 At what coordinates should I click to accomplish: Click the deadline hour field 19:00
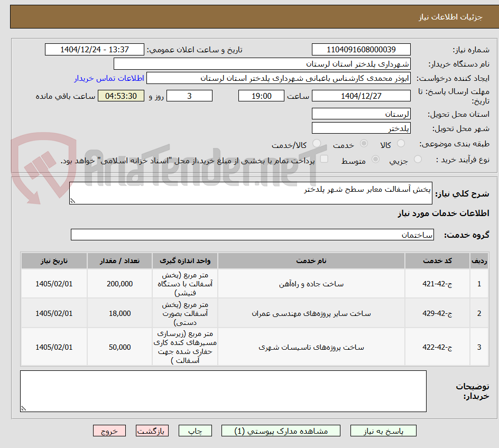point(261,96)
